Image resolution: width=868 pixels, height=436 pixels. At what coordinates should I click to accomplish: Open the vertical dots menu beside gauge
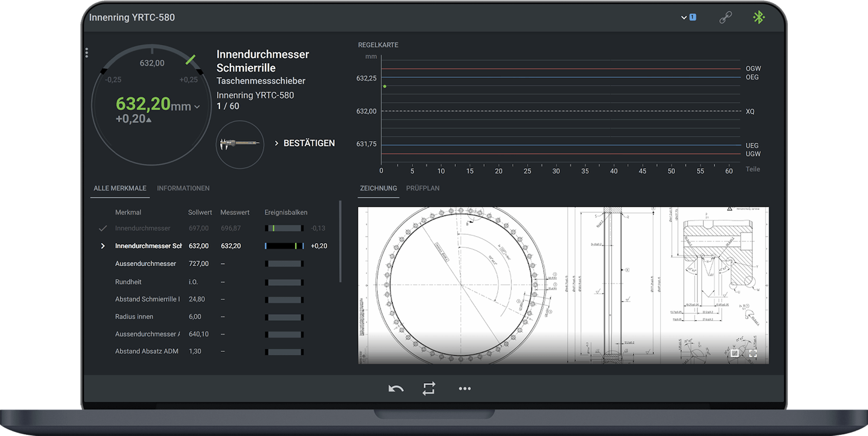[x=86, y=53]
